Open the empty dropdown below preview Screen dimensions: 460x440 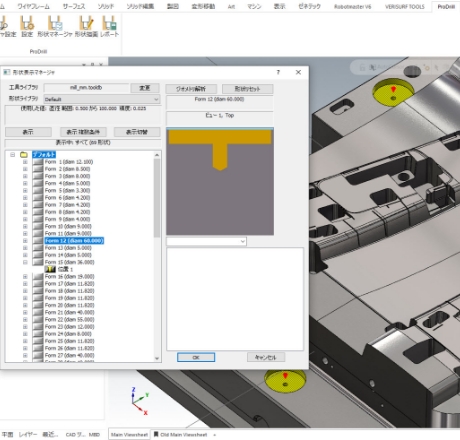pyautogui.click(x=206, y=241)
